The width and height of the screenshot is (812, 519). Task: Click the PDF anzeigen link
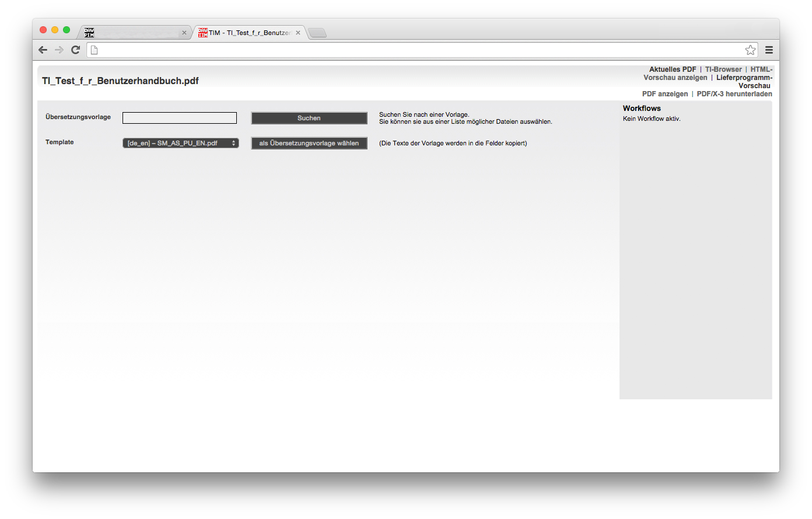coord(665,94)
